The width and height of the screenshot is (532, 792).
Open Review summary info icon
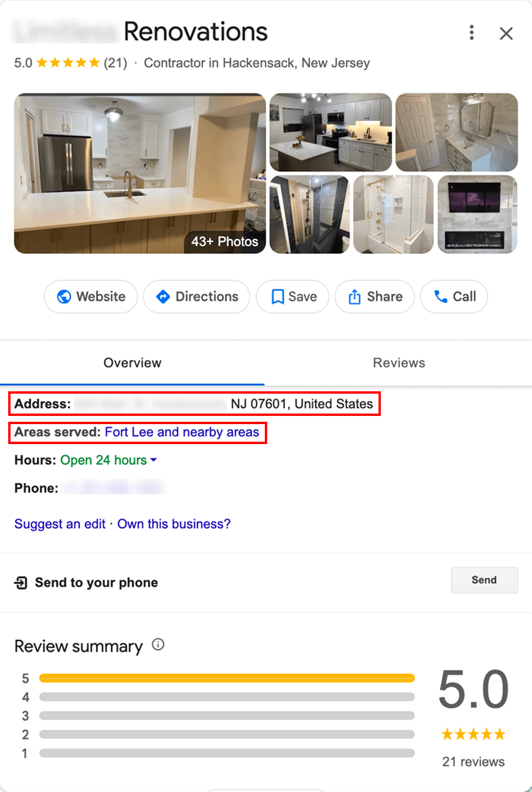click(x=158, y=644)
